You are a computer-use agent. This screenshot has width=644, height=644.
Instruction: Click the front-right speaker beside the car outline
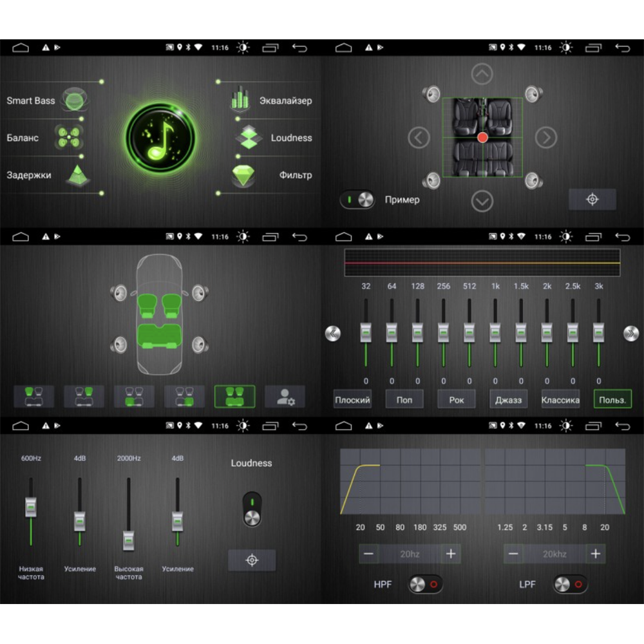200,293
